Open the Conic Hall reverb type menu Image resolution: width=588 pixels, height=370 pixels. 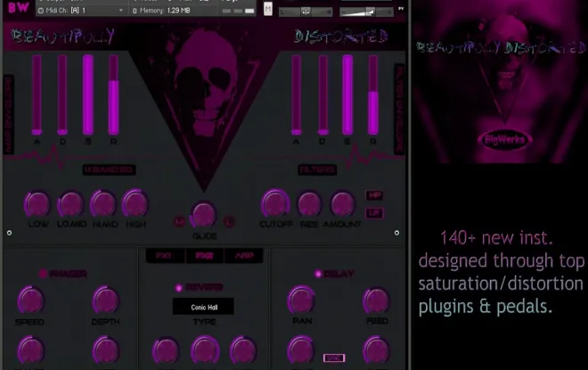[203, 307]
